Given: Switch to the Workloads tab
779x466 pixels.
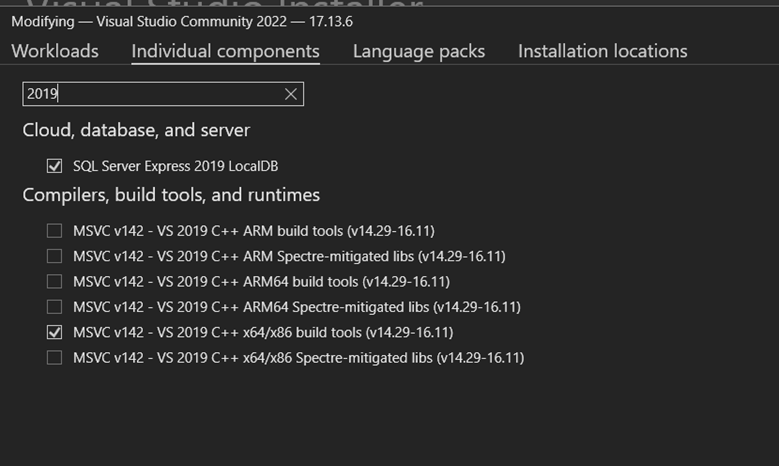Looking at the screenshot, I should pyautogui.click(x=55, y=51).
